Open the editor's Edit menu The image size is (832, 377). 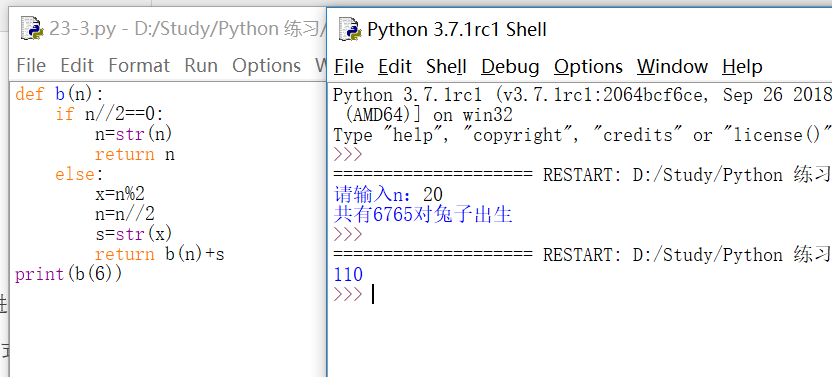coord(77,65)
